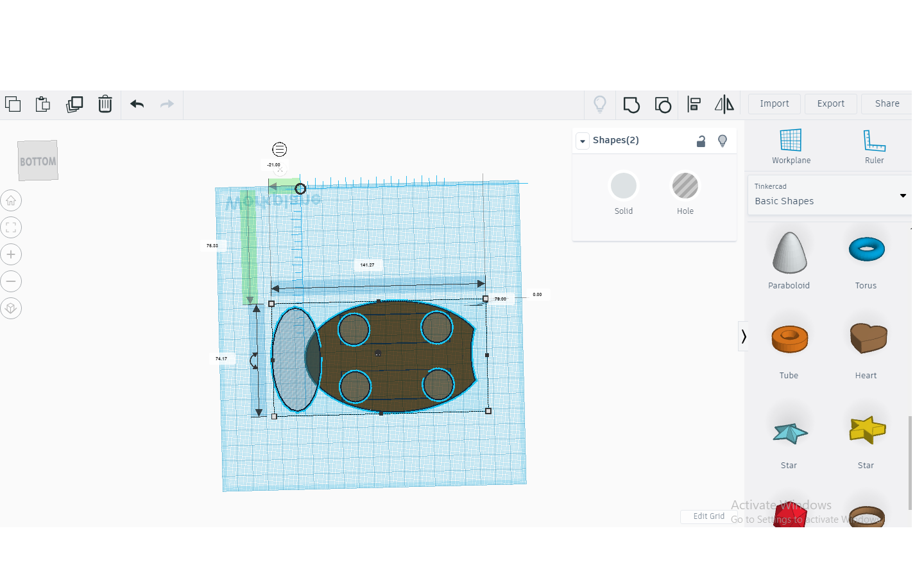Image resolution: width=924 pixels, height=578 pixels.
Task: Click the Duplicate and repeat icon
Action: coord(74,104)
